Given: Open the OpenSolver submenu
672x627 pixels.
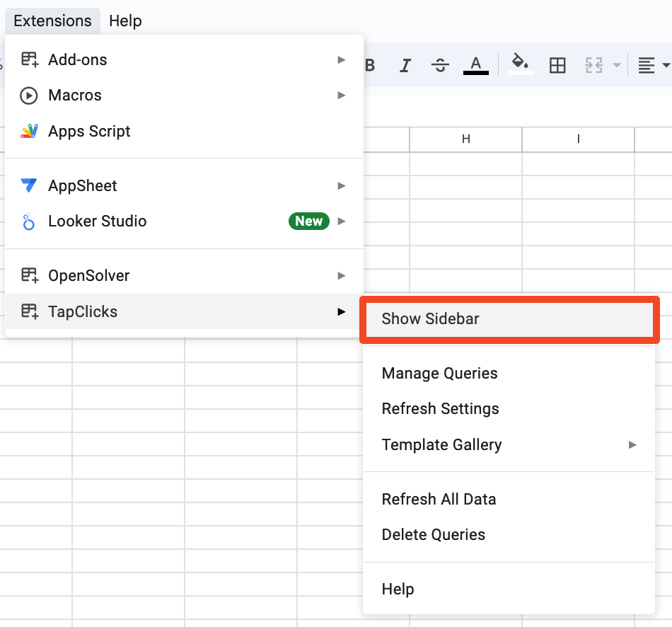Looking at the screenshot, I should (x=185, y=275).
